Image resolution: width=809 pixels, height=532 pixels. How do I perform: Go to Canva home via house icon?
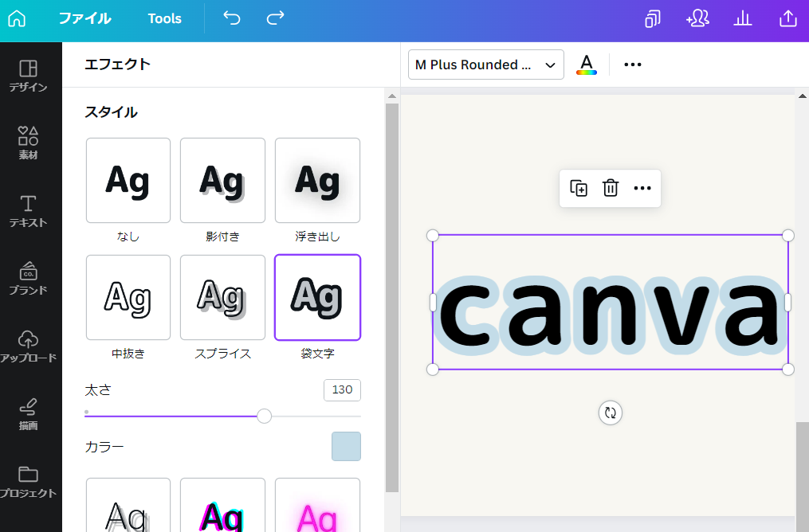17,18
